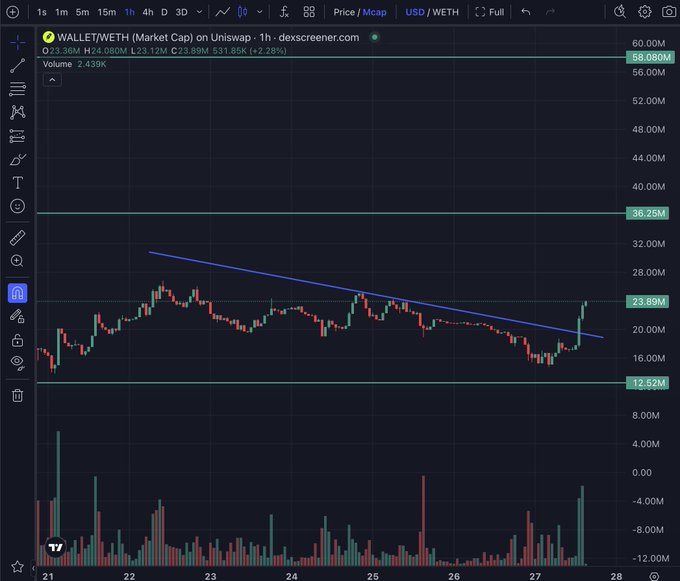Viewport: 680px width, 581px height.
Task: Take a chart snapshot with camera icon
Action: 669,12
